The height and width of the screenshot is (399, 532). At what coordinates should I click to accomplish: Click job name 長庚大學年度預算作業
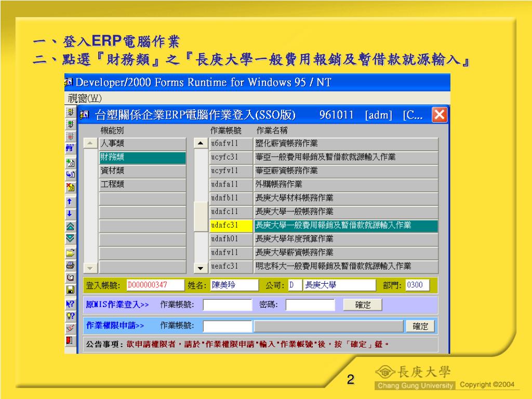coord(346,239)
